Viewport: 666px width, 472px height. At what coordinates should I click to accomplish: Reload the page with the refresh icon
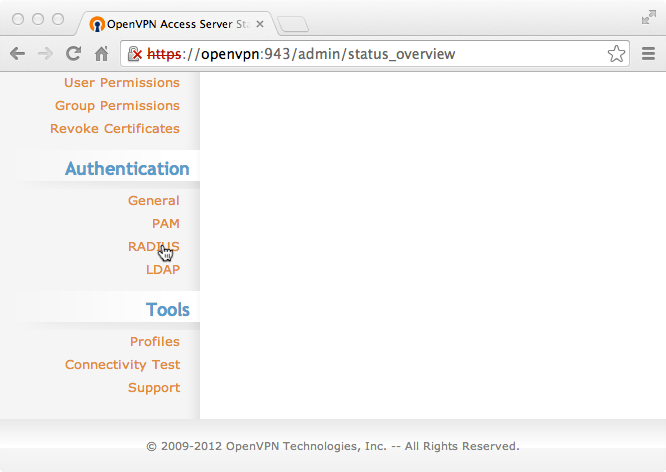click(73, 54)
